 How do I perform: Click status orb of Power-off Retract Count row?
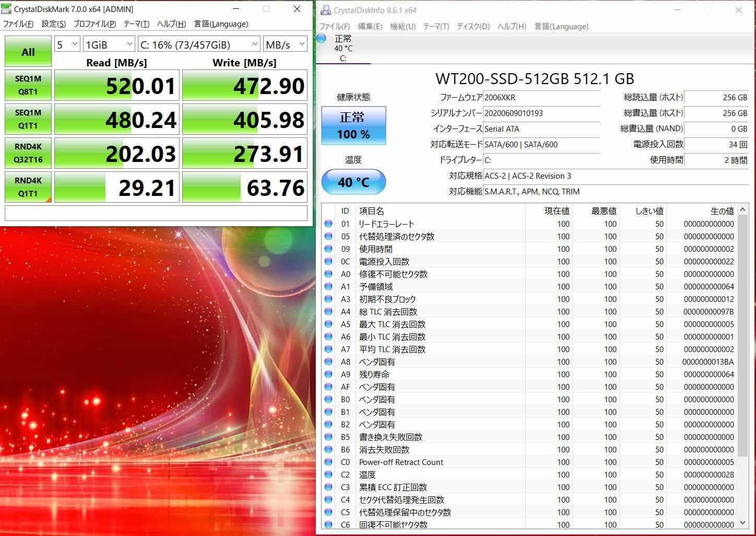tap(328, 462)
